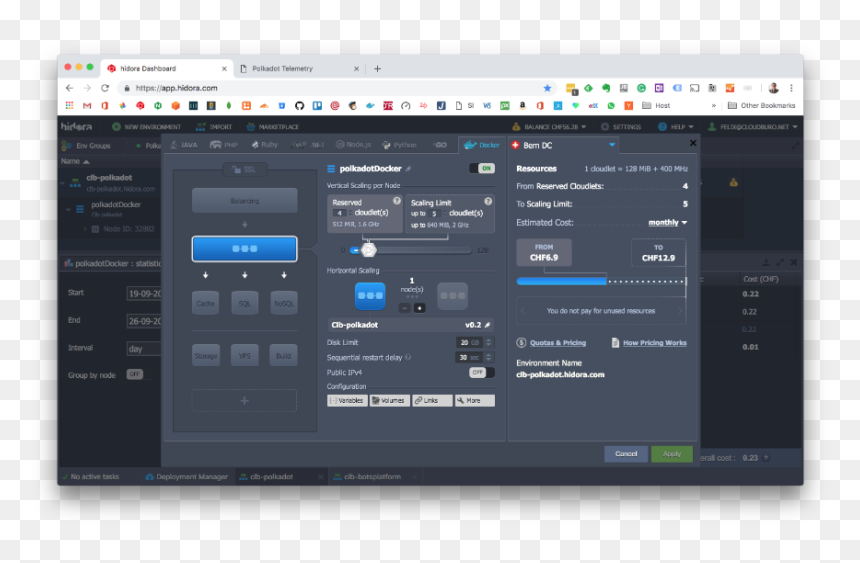Select the Docker tab
Viewport: 860px width, 563px height.
pos(481,145)
